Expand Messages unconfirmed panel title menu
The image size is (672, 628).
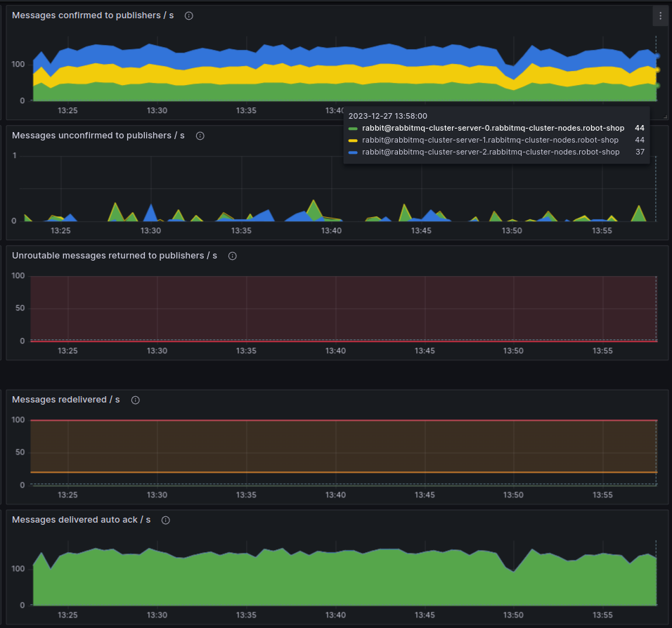[x=97, y=135]
